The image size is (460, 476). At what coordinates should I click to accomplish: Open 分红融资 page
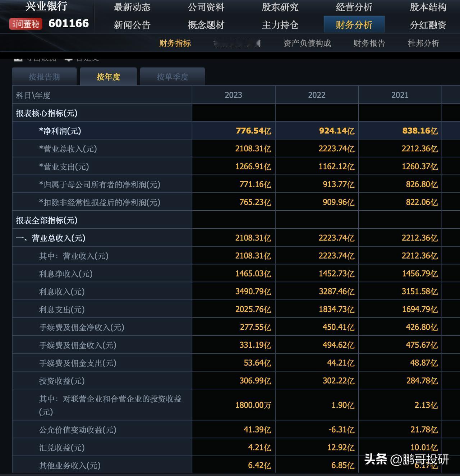[428, 25]
